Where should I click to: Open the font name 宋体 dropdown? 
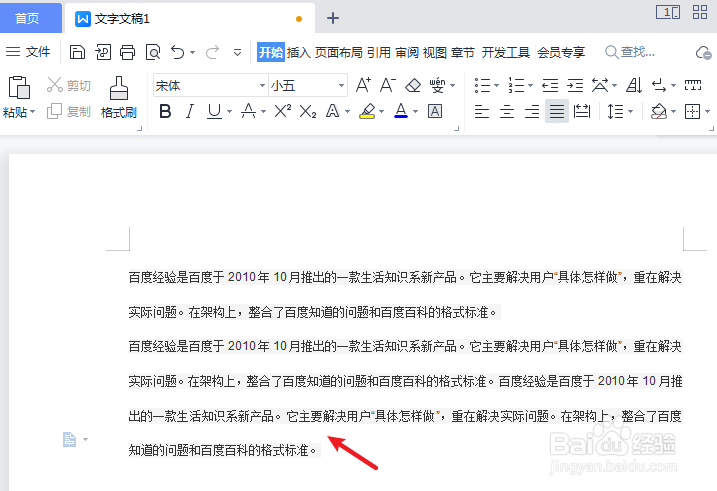262,85
